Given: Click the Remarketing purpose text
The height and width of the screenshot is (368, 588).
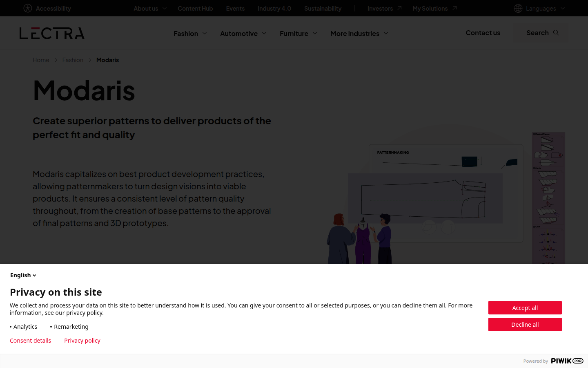Looking at the screenshot, I should (71, 327).
